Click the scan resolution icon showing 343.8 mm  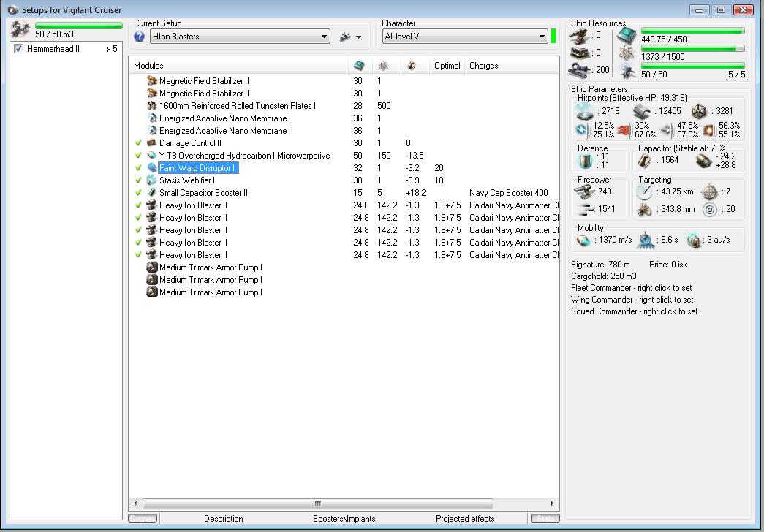click(x=644, y=210)
